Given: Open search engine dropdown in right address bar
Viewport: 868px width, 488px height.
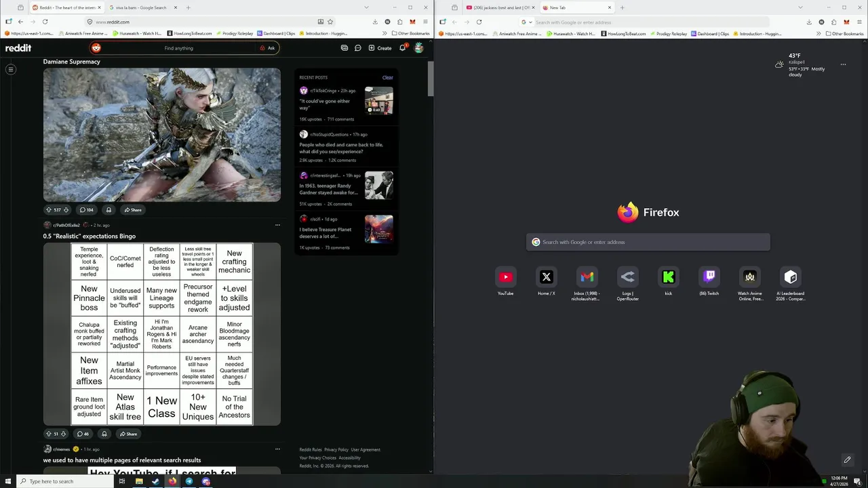Looking at the screenshot, I should (526, 22).
